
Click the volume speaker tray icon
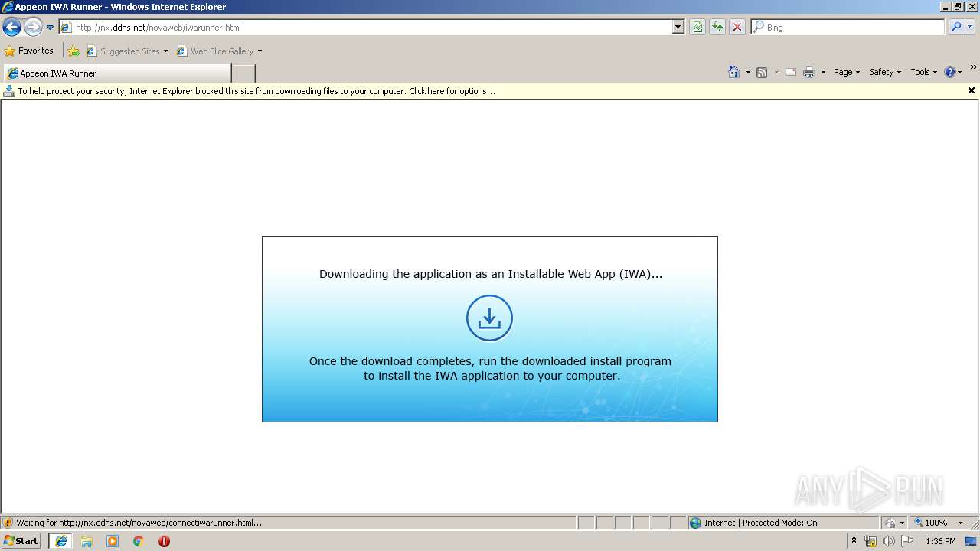pos(889,541)
